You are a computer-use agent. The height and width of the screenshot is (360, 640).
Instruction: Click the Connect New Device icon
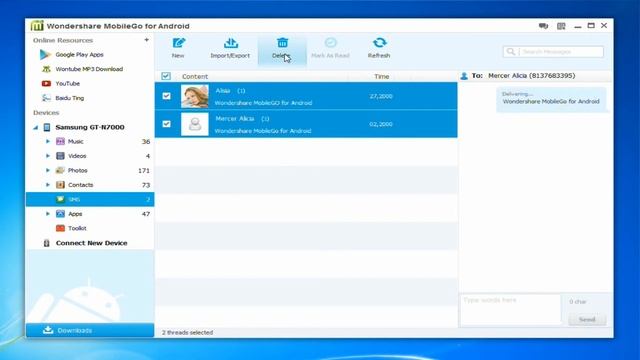(47, 243)
